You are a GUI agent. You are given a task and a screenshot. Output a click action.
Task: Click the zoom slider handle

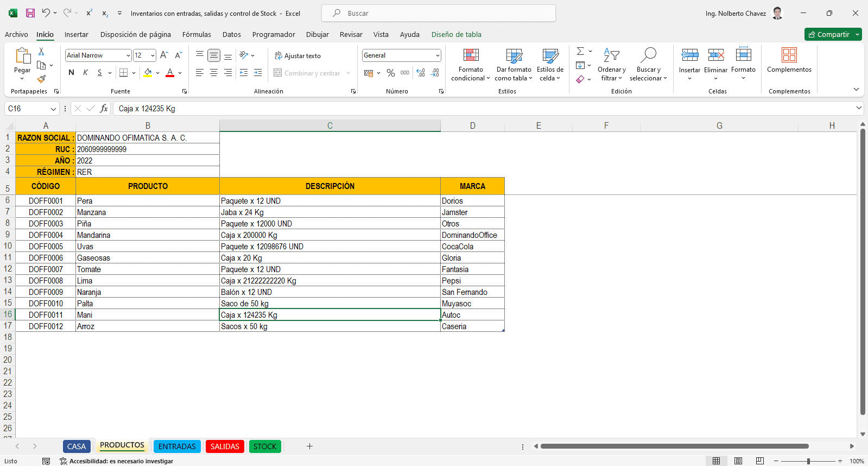[808, 461]
